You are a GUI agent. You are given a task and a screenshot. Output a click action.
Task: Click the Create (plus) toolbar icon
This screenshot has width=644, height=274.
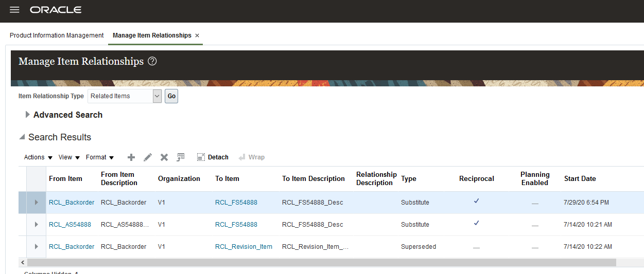131,157
